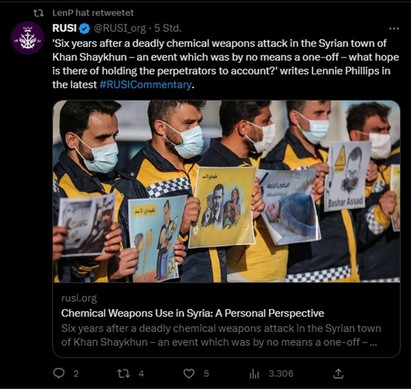Click the article description text in card
This screenshot has height=389, width=411.
(221, 335)
